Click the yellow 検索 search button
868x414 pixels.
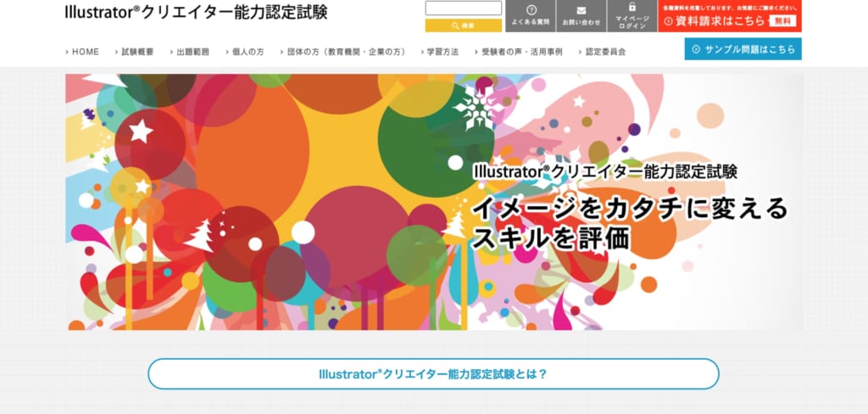(x=464, y=25)
